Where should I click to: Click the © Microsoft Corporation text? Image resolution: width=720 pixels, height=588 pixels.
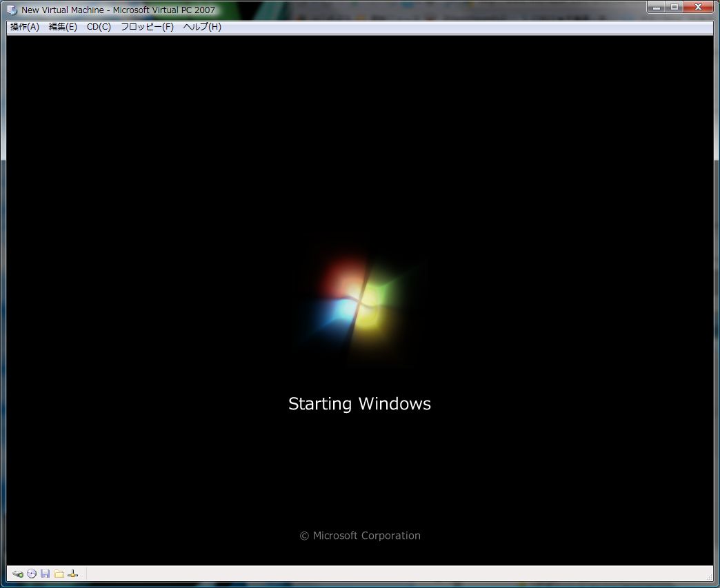360,536
